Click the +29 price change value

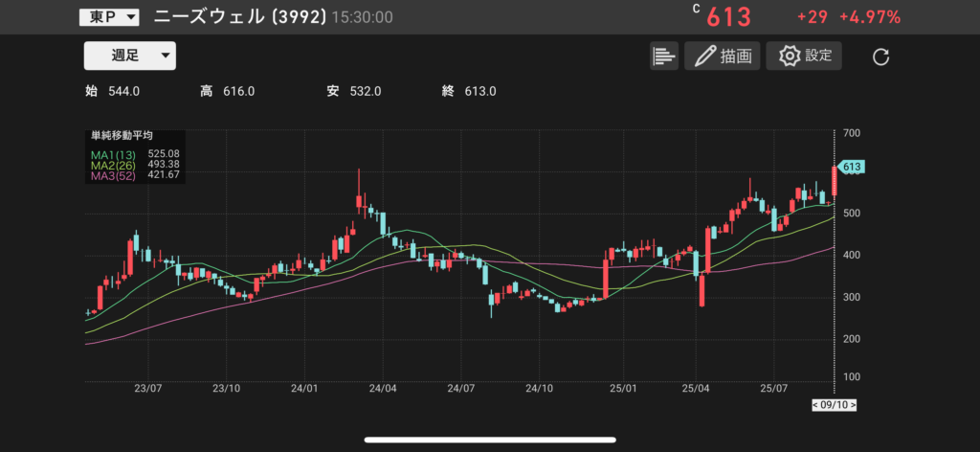click(x=813, y=17)
